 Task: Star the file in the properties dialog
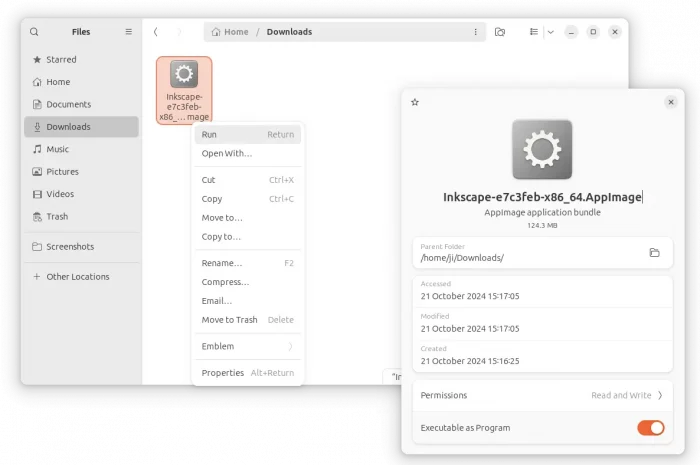[415, 102]
